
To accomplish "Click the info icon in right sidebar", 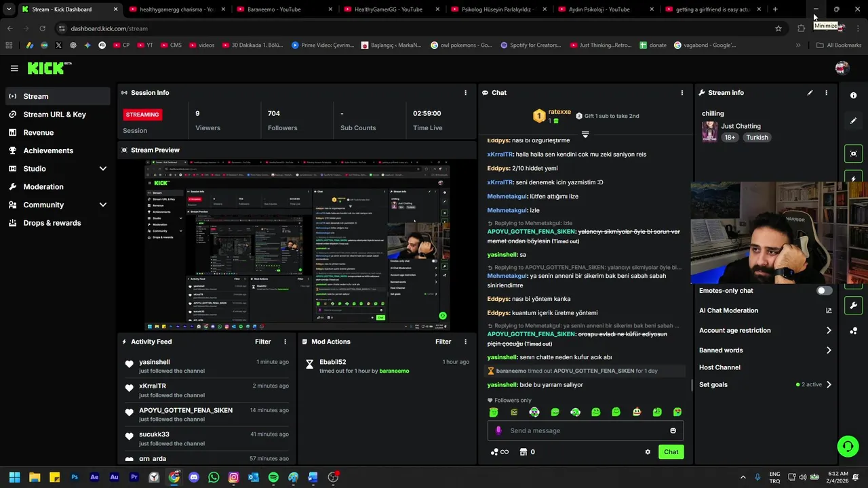I will (854, 96).
